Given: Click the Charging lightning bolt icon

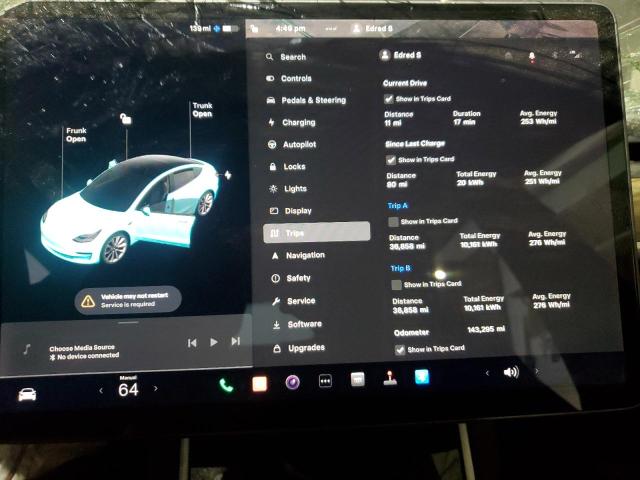Looking at the screenshot, I should [x=271, y=122].
